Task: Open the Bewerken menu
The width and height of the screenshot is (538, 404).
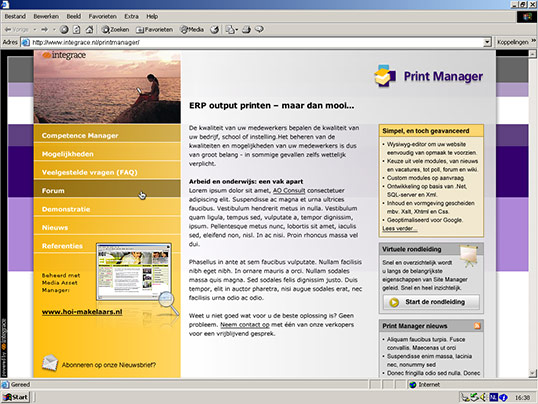Action: coord(46,16)
